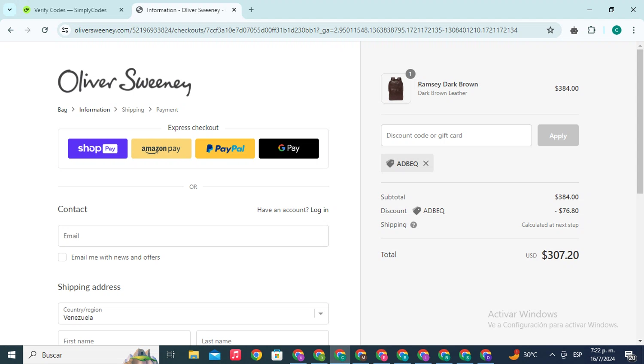Close the Oliver Sweeney tab

click(234, 10)
